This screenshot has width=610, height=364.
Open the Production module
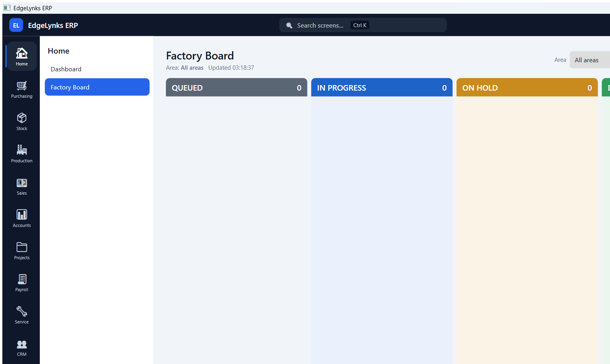22,154
